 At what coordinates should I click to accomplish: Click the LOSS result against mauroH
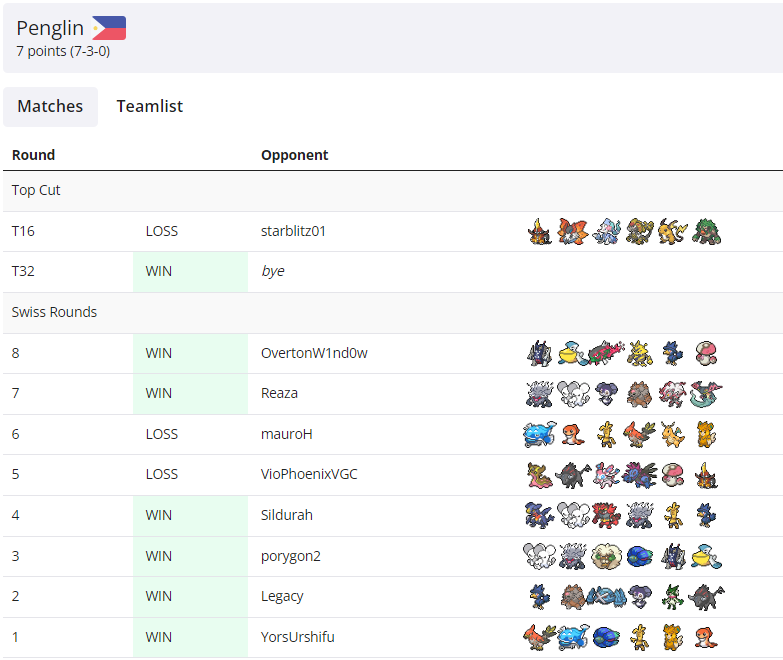click(162, 434)
